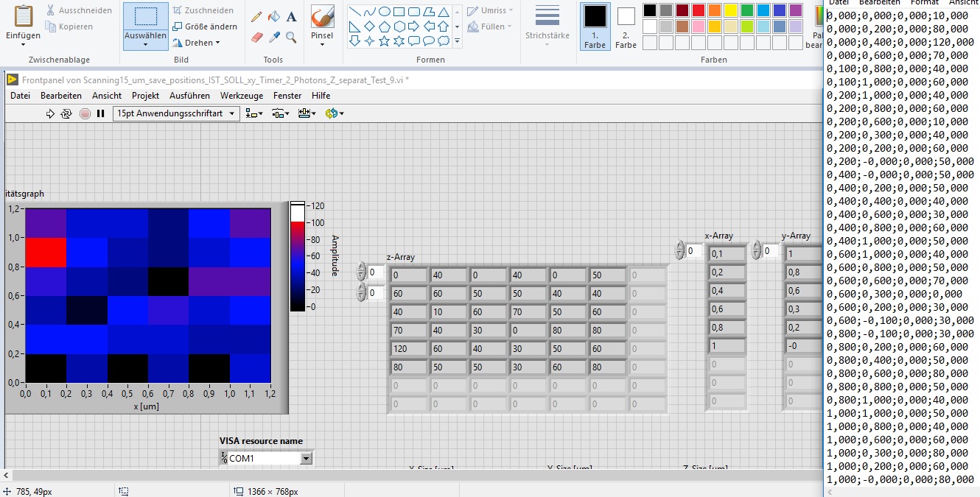Select 1. Farbe as active color
The height and width of the screenshot is (497, 980).
point(595,27)
